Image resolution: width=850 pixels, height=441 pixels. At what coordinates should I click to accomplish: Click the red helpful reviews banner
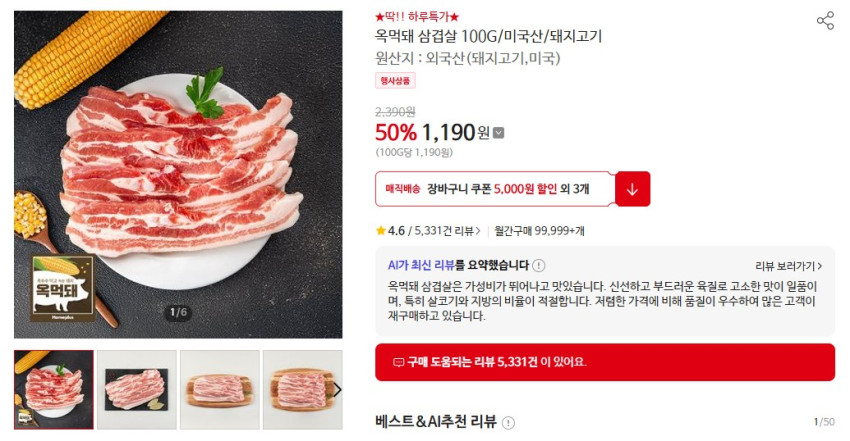604,362
